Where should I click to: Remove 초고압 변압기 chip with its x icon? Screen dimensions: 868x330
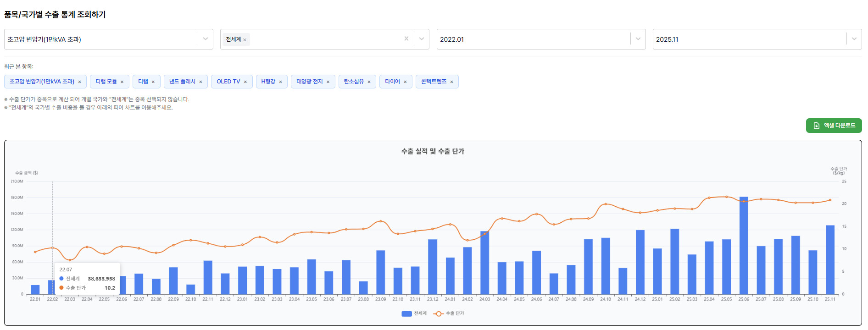pyautogui.click(x=79, y=82)
